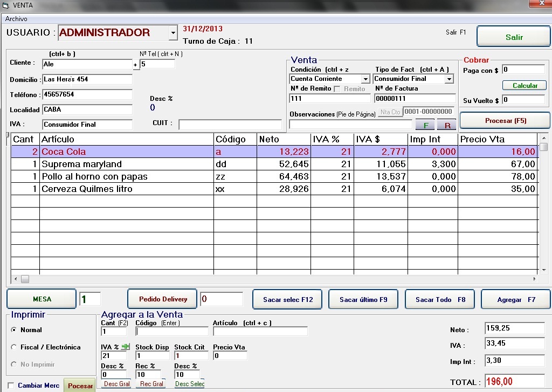Viewport: 552px width, 392px height.
Task: Click Sacar Todo F8 button
Action: [440, 299]
